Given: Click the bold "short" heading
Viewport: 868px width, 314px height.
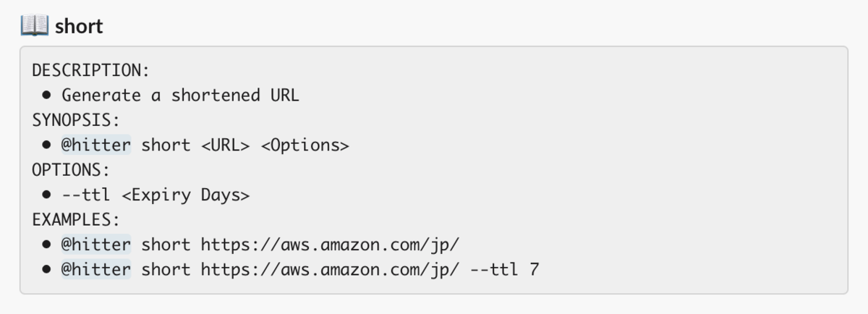Looking at the screenshot, I should tap(79, 27).
